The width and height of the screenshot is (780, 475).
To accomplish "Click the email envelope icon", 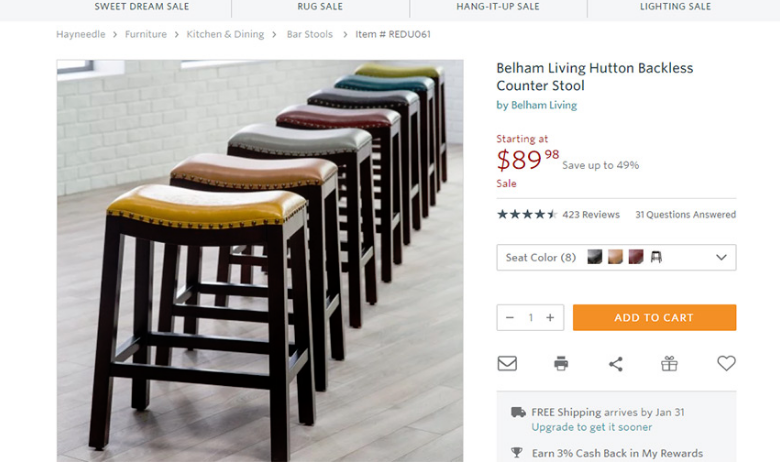I will click(x=507, y=363).
